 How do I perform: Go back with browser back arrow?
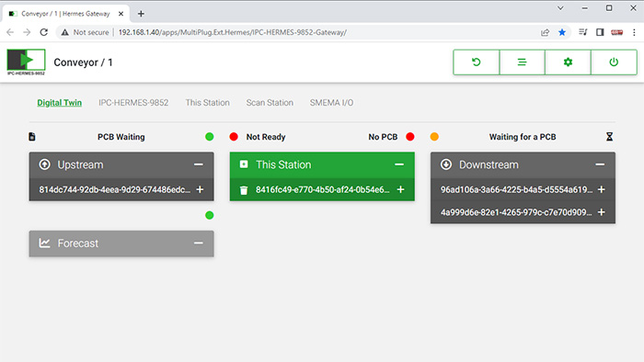point(10,32)
